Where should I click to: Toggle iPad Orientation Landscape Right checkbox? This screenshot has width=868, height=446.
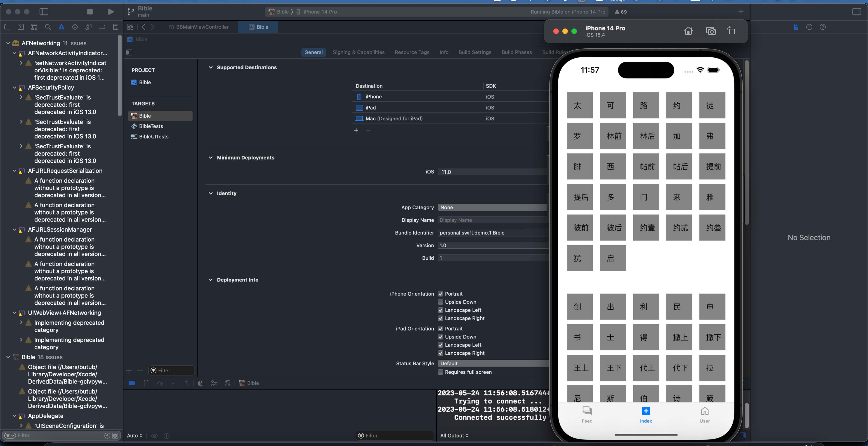(440, 353)
